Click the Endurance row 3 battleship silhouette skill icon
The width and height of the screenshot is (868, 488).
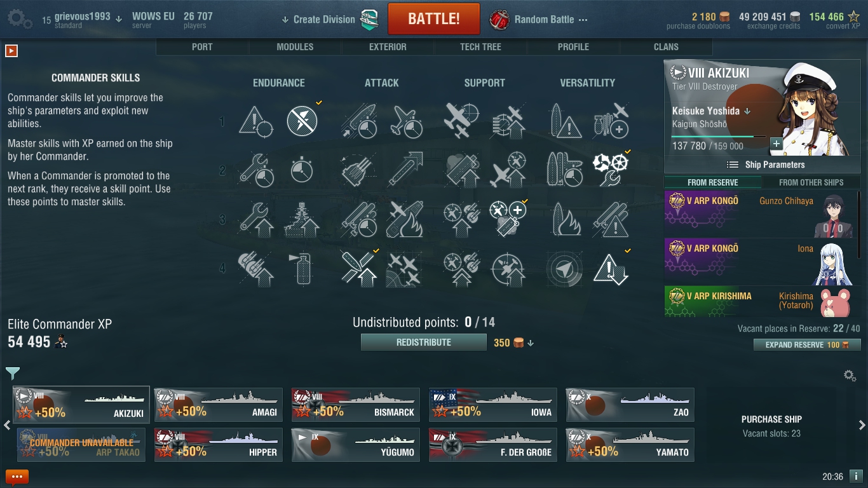(302, 219)
